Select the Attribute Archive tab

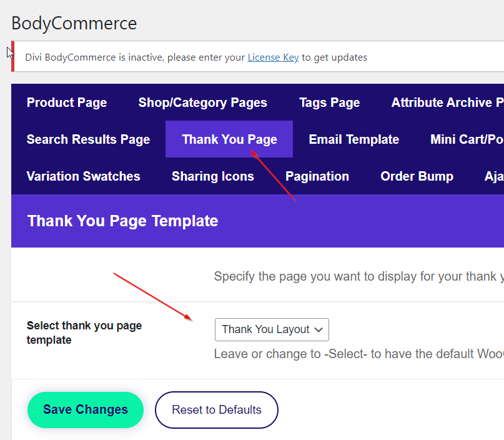click(x=447, y=102)
